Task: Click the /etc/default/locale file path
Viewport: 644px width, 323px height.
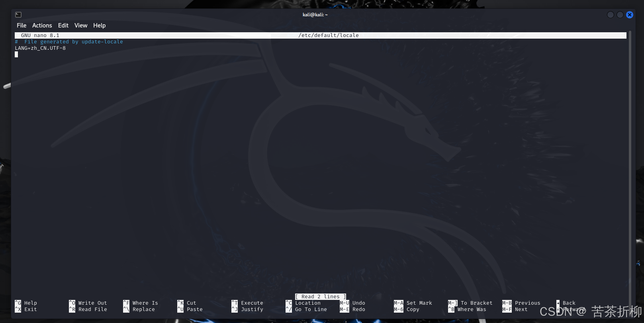Action: pyautogui.click(x=329, y=35)
